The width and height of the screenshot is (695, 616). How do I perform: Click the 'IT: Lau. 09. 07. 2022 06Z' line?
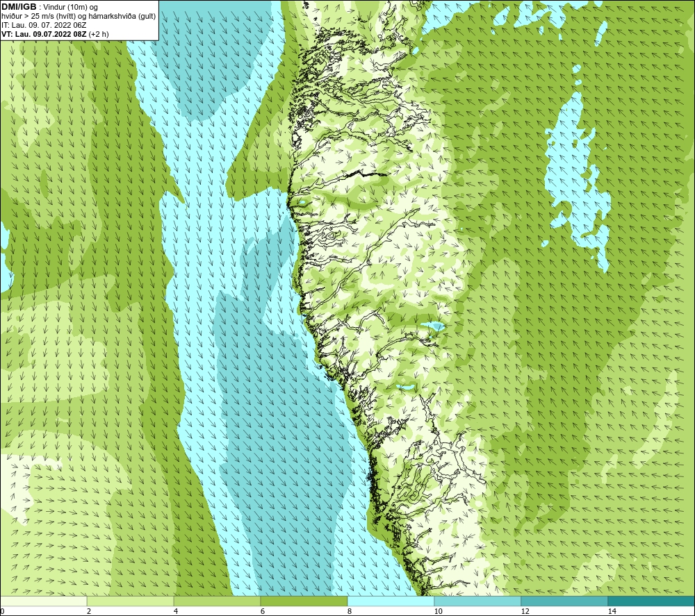[x=44, y=25]
